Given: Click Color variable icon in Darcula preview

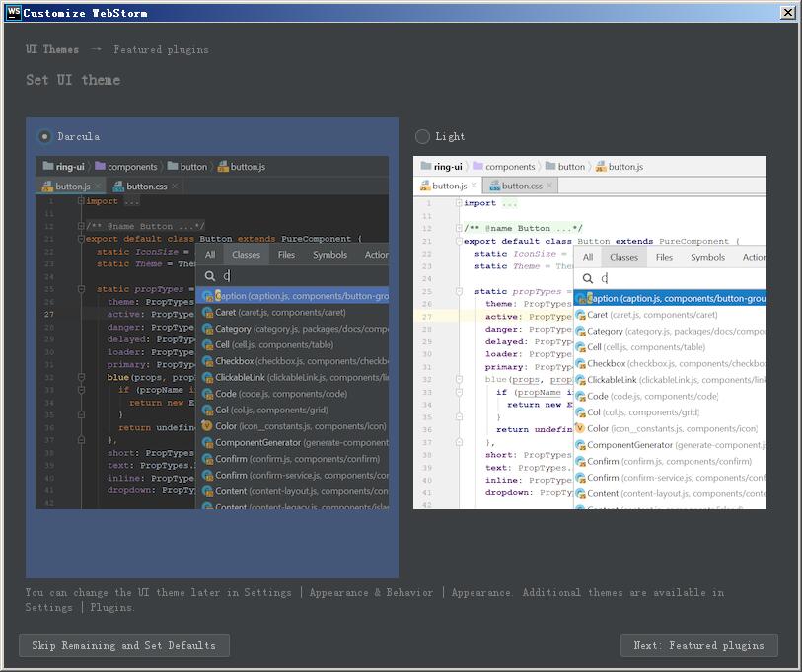Looking at the screenshot, I should (x=206, y=426).
